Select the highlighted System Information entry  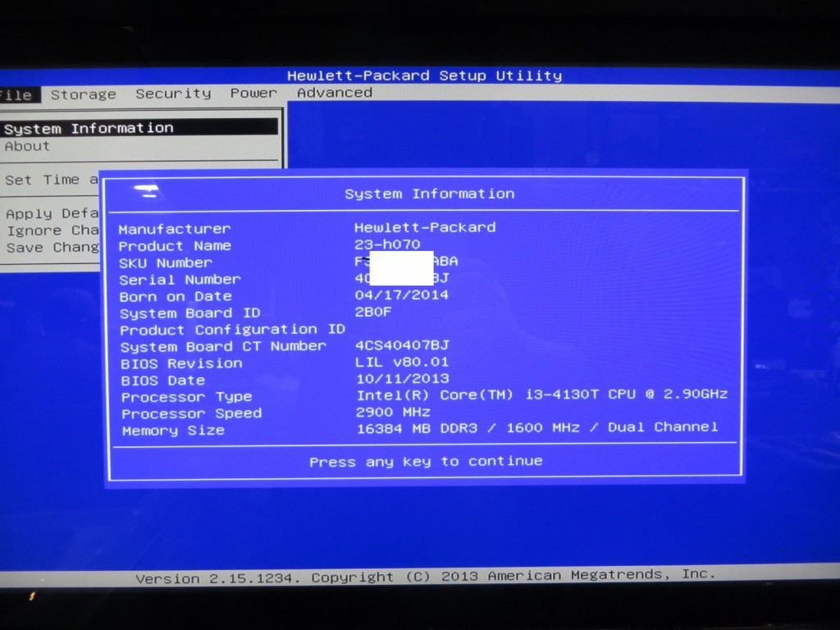coord(89,128)
